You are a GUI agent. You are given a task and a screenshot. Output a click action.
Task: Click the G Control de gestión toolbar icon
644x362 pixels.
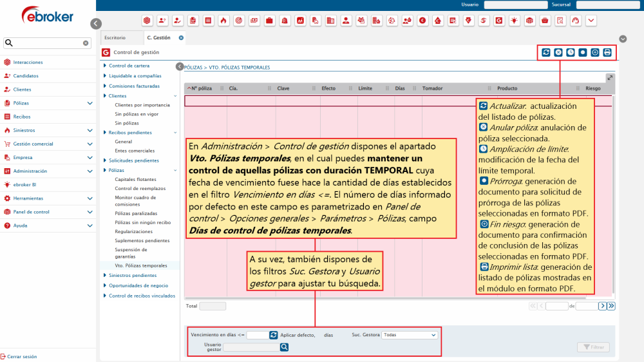pyautogui.click(x=499, y=21)
